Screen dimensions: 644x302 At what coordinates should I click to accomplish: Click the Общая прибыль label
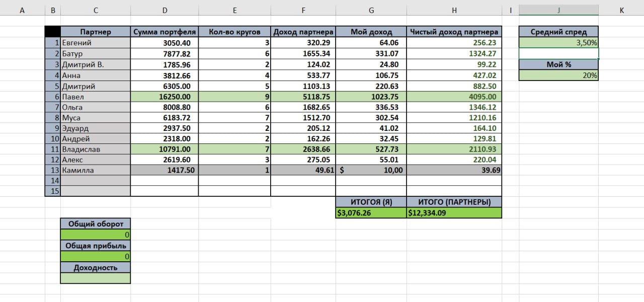[96, 246]
